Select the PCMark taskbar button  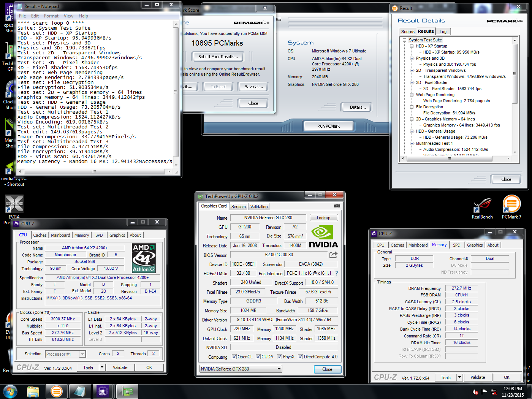coord(57,391)
